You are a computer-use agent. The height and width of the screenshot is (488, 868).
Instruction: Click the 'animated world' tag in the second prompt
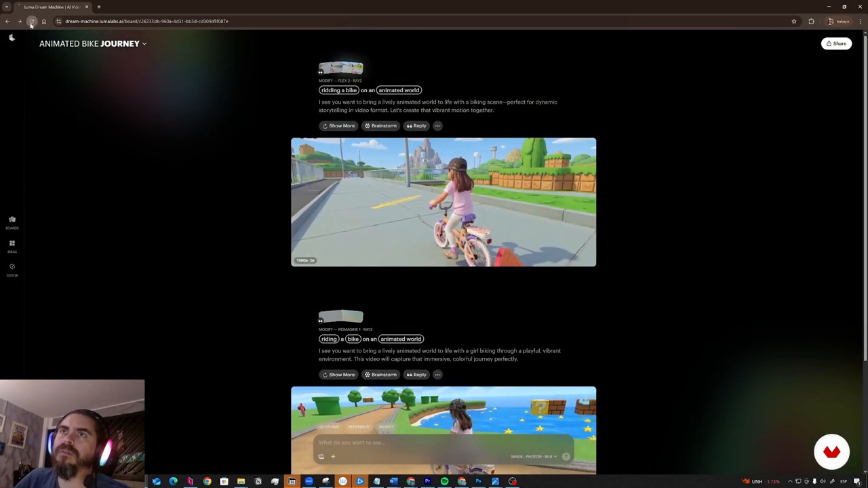(x=401, y=339)
